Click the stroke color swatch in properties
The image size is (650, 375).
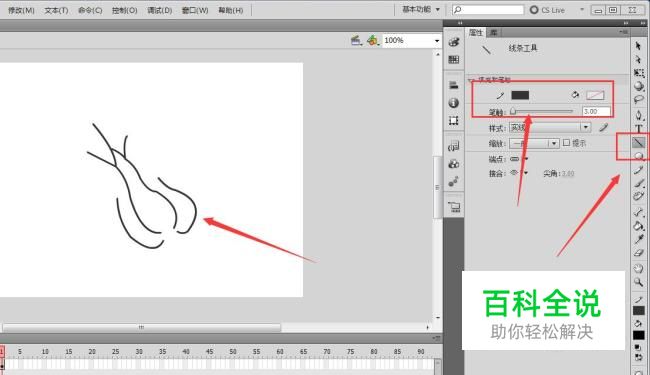520,95
